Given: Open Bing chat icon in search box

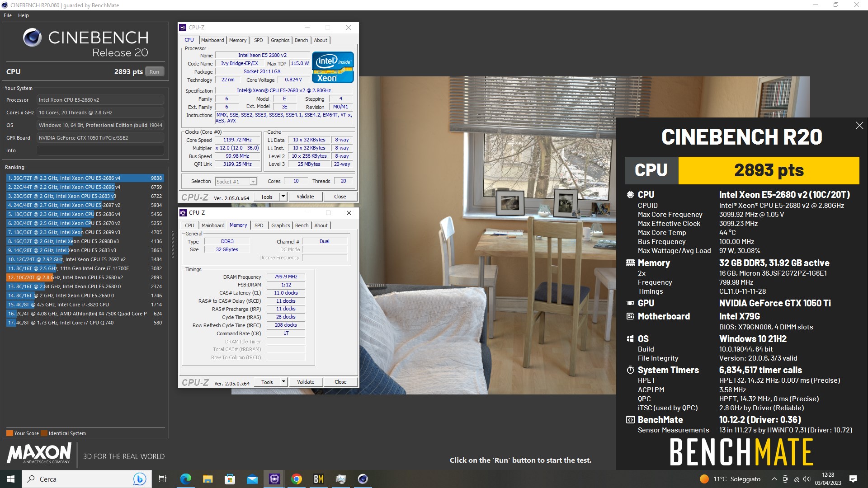Looking at the screenshot, I should [x=139, y=479].
